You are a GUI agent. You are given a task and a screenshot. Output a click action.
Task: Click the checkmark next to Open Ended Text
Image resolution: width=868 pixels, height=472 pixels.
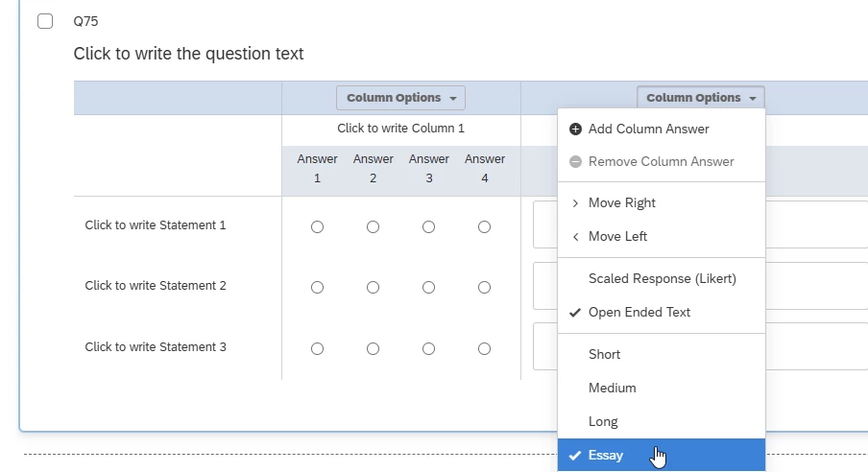coord(575,312)
